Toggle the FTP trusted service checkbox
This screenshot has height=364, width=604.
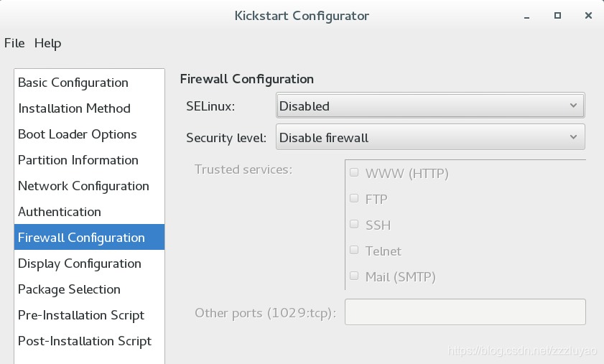click(354, 198)
